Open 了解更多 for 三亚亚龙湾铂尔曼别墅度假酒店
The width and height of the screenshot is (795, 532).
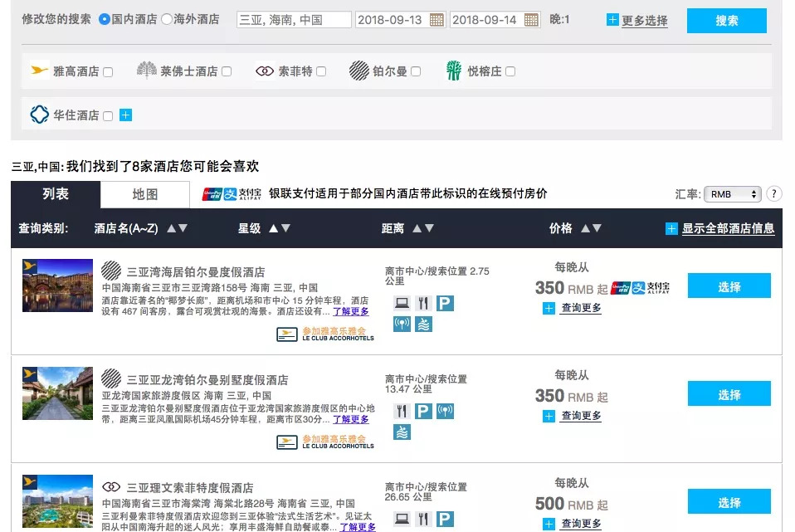tap(351, 419)
